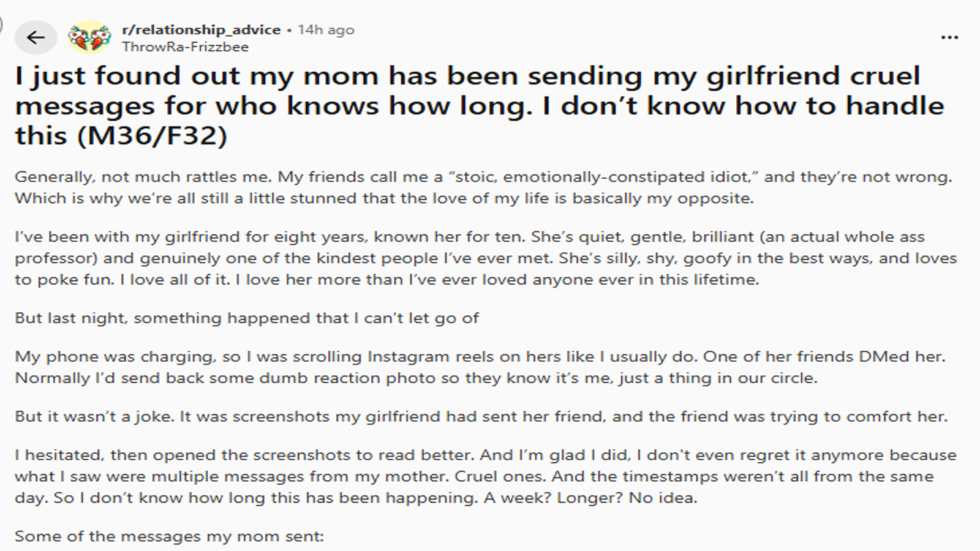
Task: Open ThrowRa-Frizzbee's user profile
Action: 185,47
